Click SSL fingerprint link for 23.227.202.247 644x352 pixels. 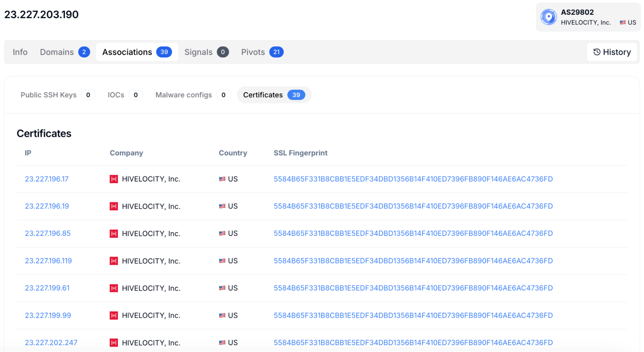413,343
